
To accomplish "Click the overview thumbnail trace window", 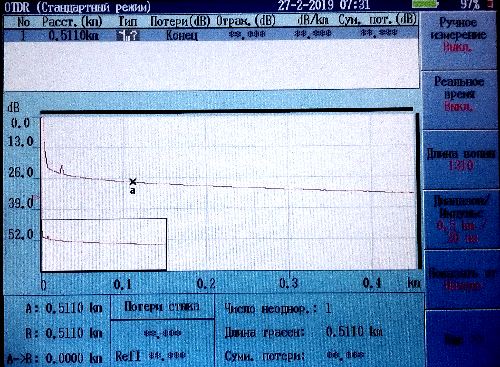I will pyautogui.click(x=104, y=244).
